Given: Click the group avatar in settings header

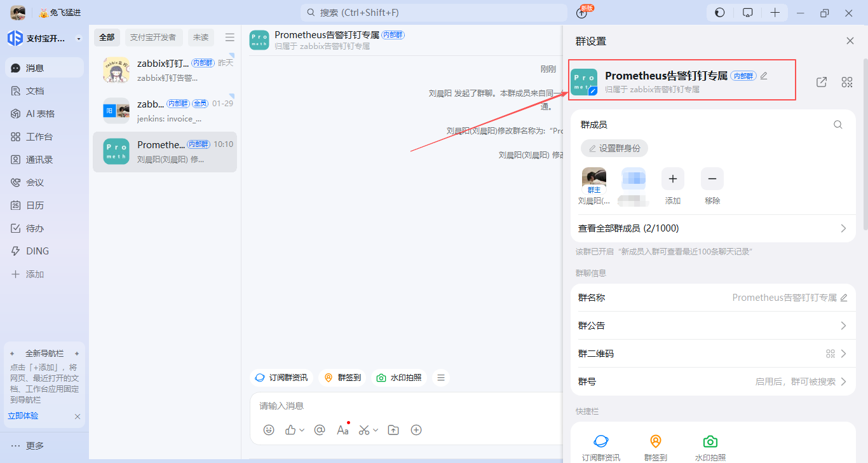Looking at the screenshot, I should [x=584, y=82].
